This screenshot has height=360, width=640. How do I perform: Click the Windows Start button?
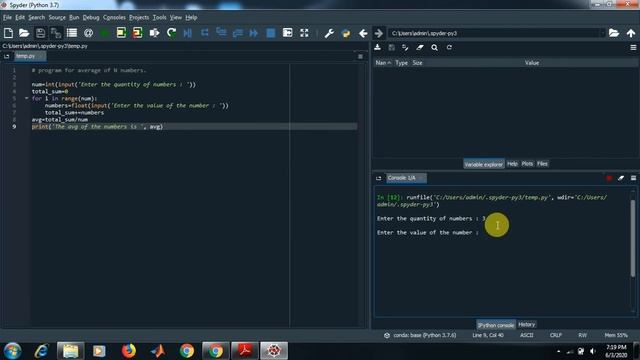(13, 351)
